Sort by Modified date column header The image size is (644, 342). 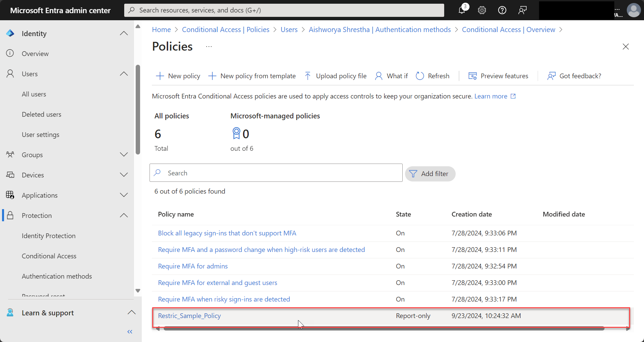564,214
